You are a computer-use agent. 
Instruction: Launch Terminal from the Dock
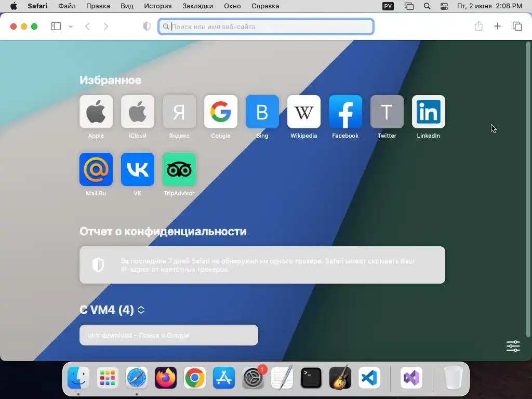point(311,378)
